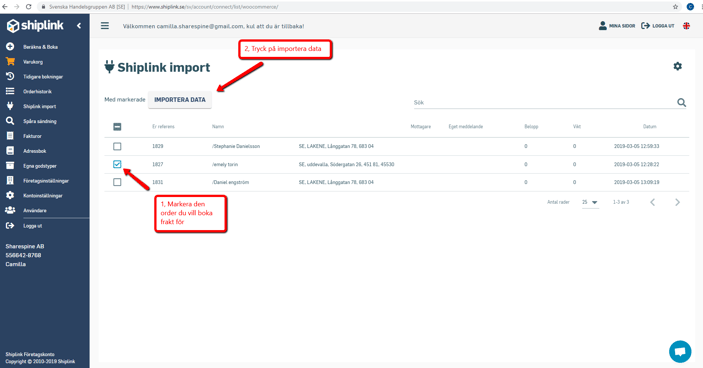Open Kontoinställningar in the sidebar

click(x=43, y=196)
